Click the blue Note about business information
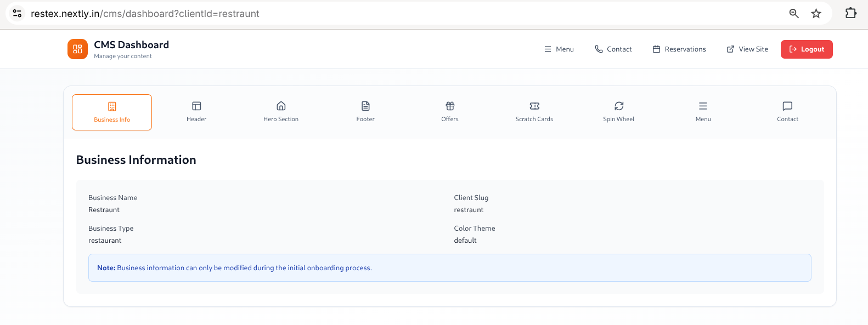The height and width of the screenshot is (325, 868). [450, 268]
